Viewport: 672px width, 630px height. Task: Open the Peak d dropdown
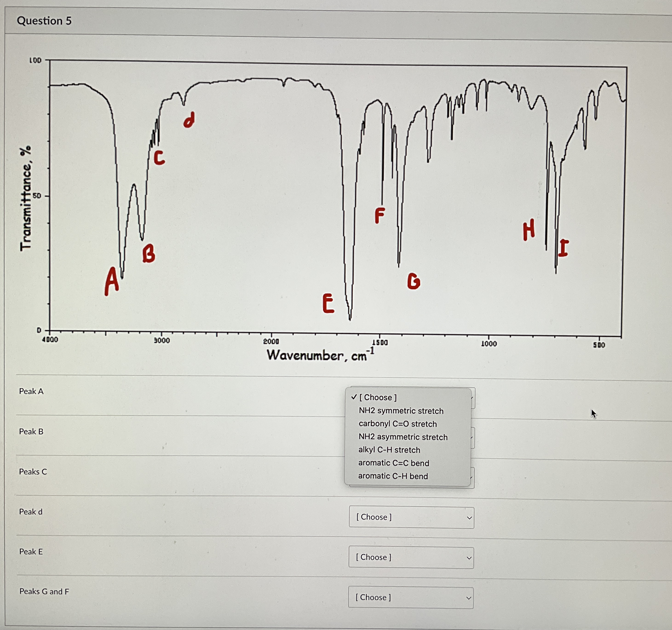tap(411, 517)
